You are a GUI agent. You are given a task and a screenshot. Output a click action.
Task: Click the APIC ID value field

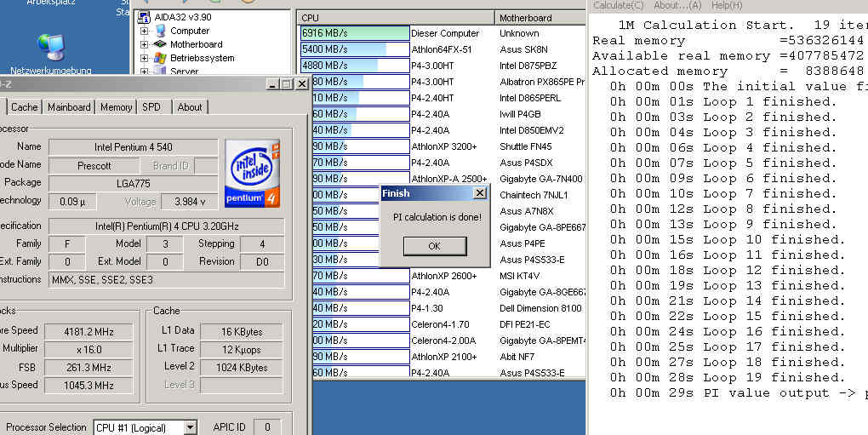click(267, 427)
